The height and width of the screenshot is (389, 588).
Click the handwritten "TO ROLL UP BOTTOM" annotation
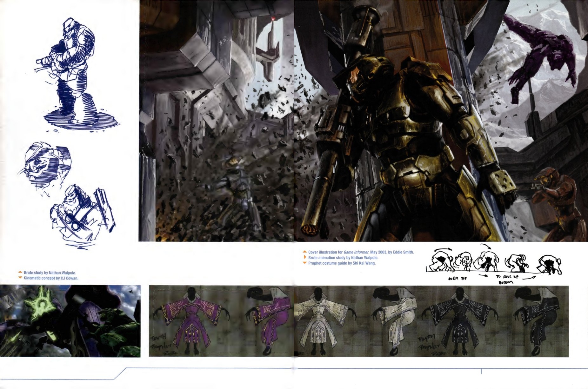(x=507, y=279)
